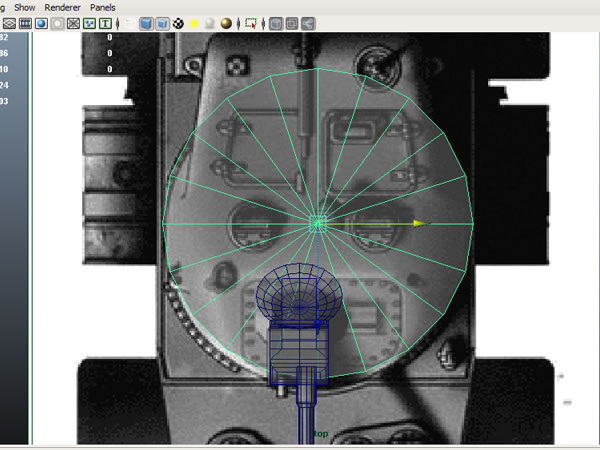
Task: Toggle the Safe Action icon
Action: pos(89,24)
